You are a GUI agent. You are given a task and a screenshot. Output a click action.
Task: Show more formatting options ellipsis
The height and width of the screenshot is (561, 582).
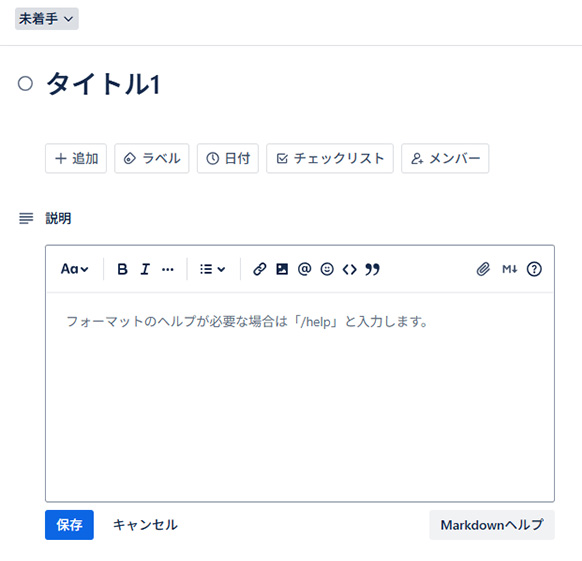(x=168, y=269)
